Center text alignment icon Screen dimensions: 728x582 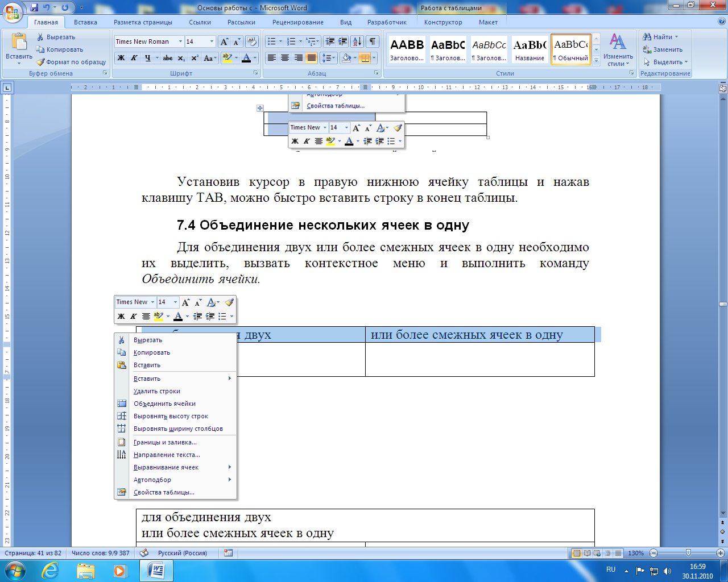[x=285, y=58]
